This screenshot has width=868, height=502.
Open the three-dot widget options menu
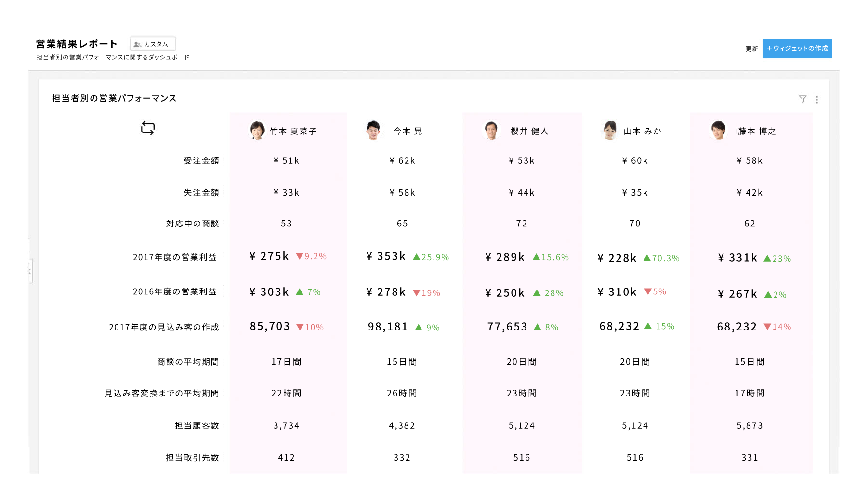[x=817, y=100]
